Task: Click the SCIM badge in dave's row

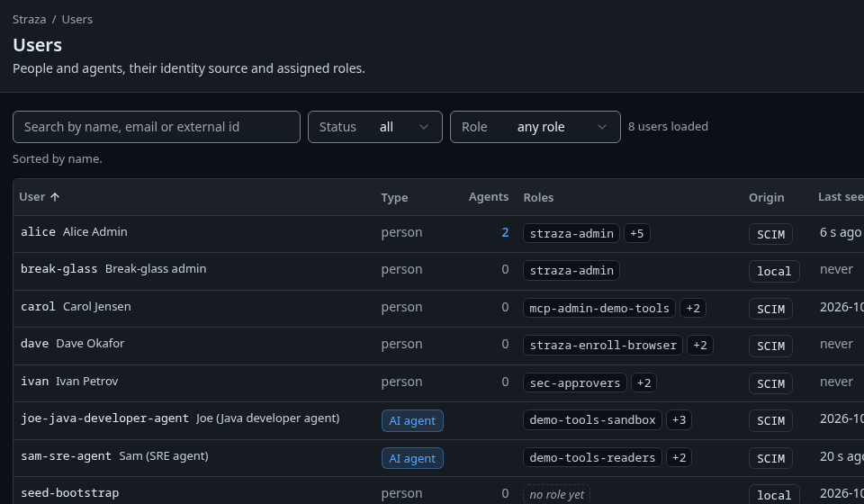Action: coord(770,346)
